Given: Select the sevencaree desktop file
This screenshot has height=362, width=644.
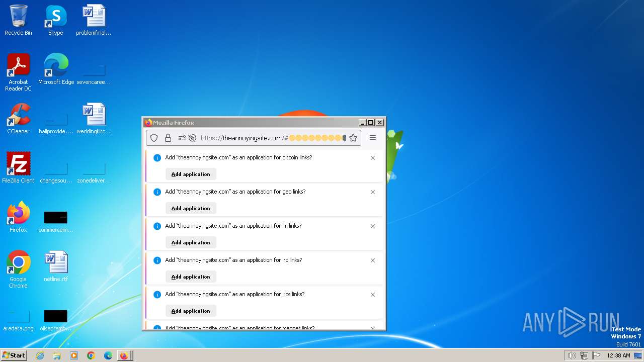Looking at the screenshot, I should pyautogui.click(x=94, y=74).
